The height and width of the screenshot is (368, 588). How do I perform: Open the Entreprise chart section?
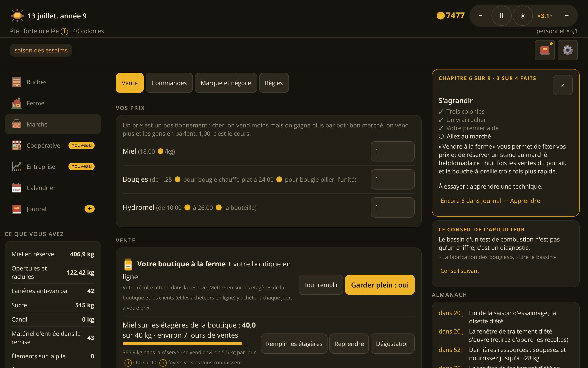pyautogui.click(x=53, y=167)
